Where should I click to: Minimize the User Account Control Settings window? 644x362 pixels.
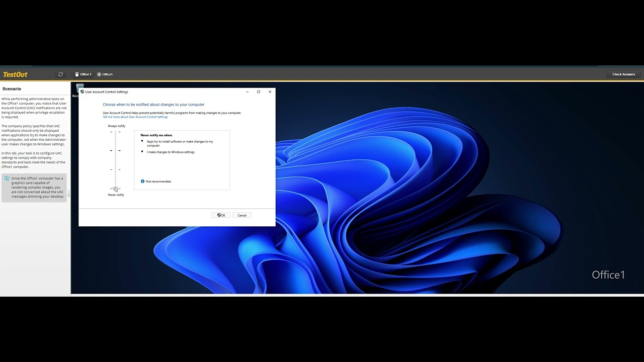pyautogui.click(x=247, y=92)
